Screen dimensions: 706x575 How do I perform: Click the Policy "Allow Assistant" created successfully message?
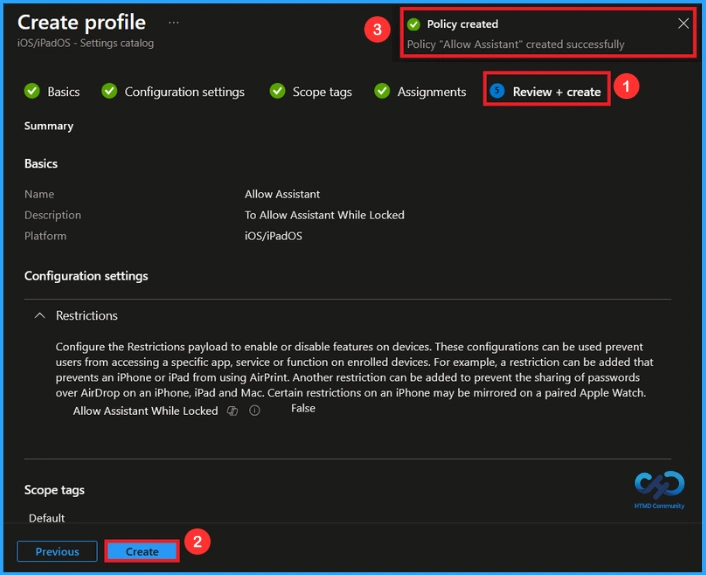pyautogui.click(x=516, y=44)
